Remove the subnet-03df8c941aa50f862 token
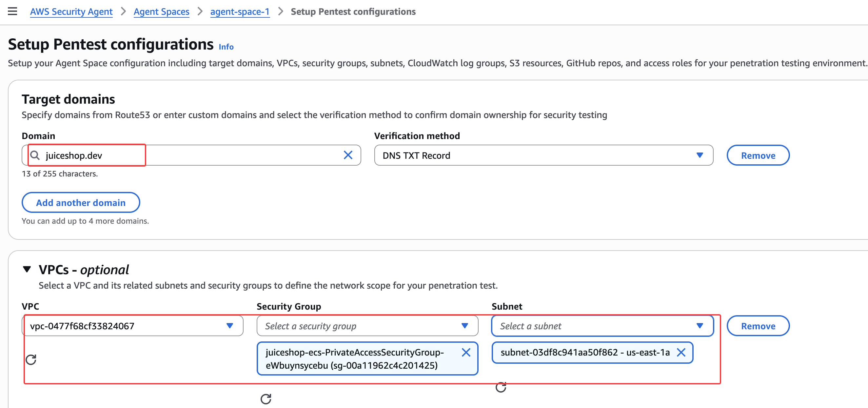The image size is (868, 408). click(x=681, y=352)
